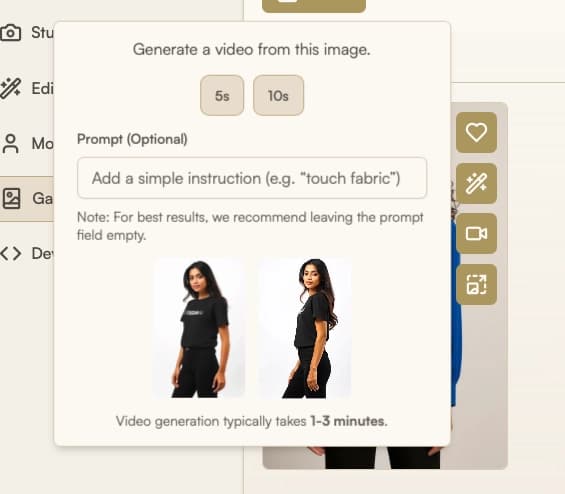
Task: Click the '1-3 minutes' generation time text
Action: (x=349, y=421)
